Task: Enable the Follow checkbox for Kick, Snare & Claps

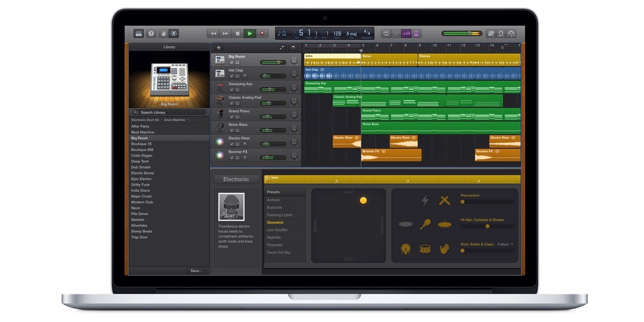Action: (x=512, y=244)
